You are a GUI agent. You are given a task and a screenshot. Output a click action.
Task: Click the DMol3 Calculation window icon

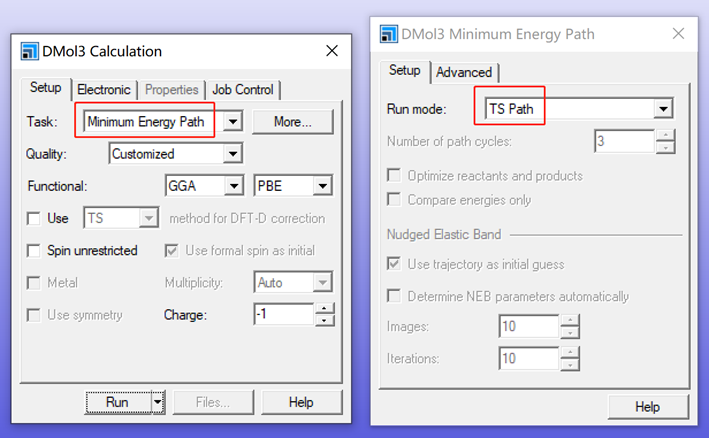(28, 52)
